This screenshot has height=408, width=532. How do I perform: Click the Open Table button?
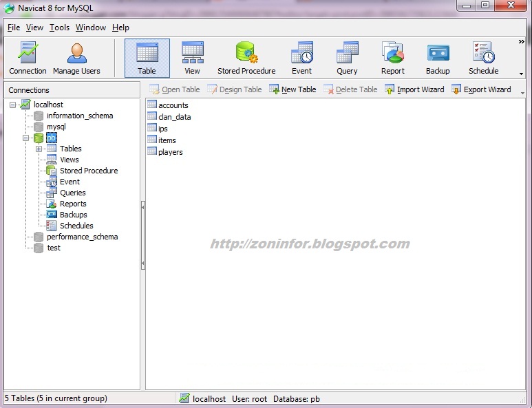[x=174, y=89]
